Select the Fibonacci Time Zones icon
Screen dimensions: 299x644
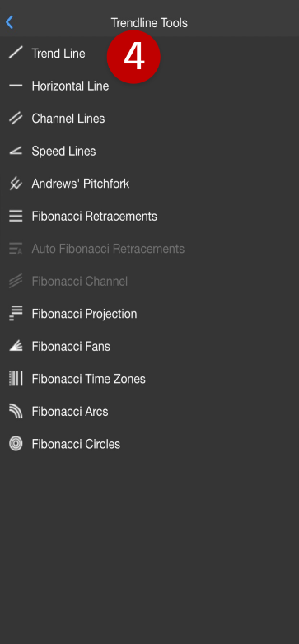(16, 379)
